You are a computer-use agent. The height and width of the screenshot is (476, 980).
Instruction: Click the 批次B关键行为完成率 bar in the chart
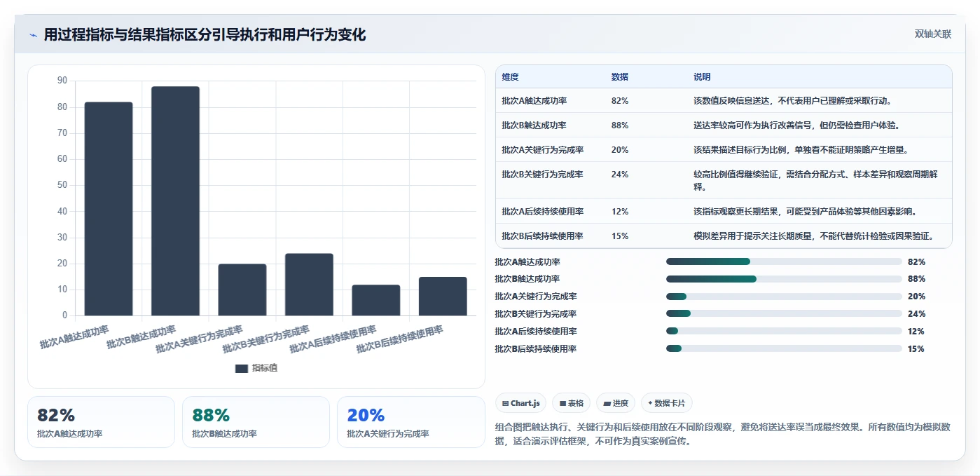[x=309, y=285]
